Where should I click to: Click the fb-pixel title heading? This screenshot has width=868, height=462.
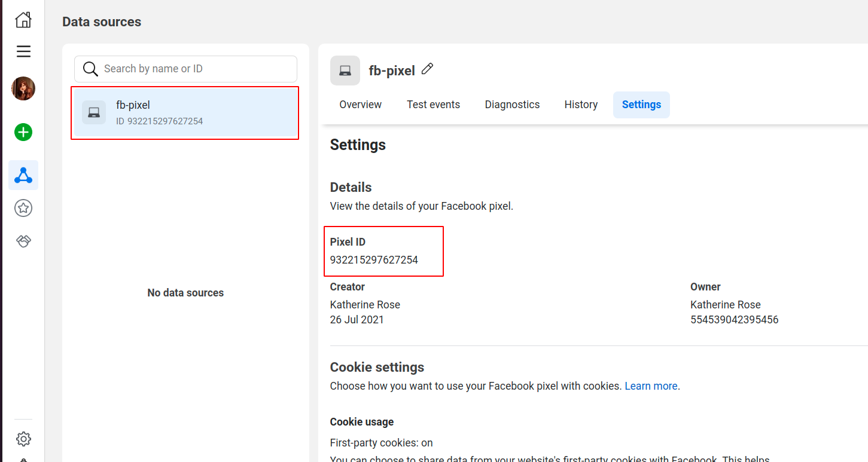(x=392, y=71)
